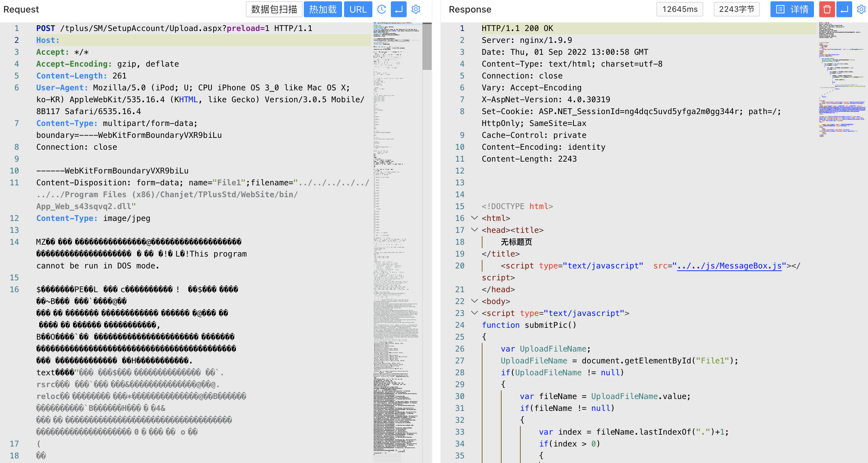Click the 12645ms response time tag
Viewport: 868px width, 463px height.
coord(680,9)
